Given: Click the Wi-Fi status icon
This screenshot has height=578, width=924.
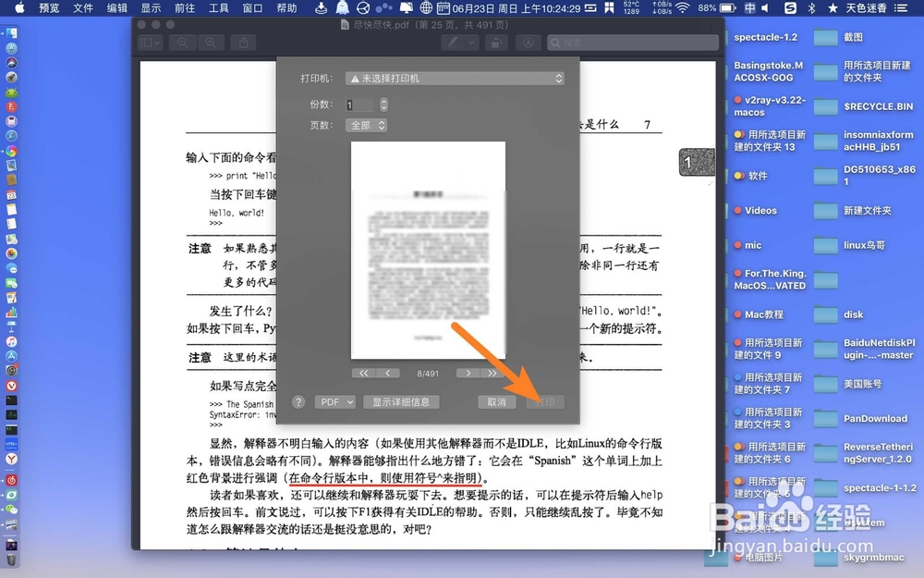Looking at the screenshot, I should (683, 7).
